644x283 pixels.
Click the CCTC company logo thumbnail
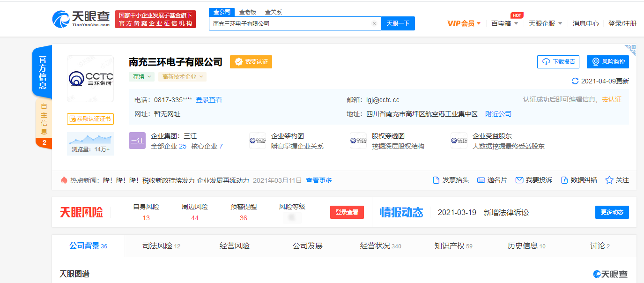[x=90, y=79]
